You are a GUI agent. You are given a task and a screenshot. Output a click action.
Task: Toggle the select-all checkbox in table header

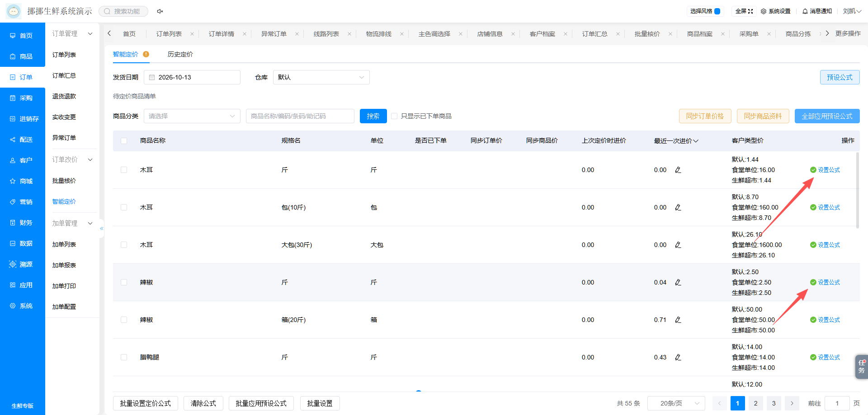[x=124, y=141]
